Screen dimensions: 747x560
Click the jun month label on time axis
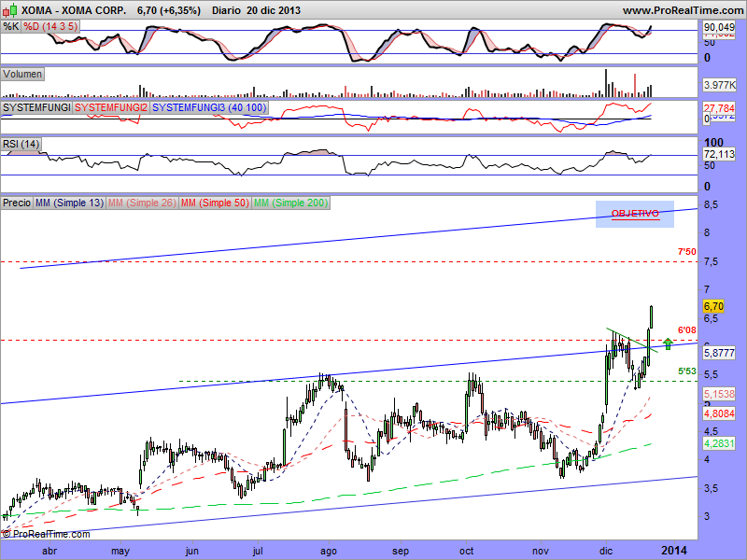(x=191, y=551)
